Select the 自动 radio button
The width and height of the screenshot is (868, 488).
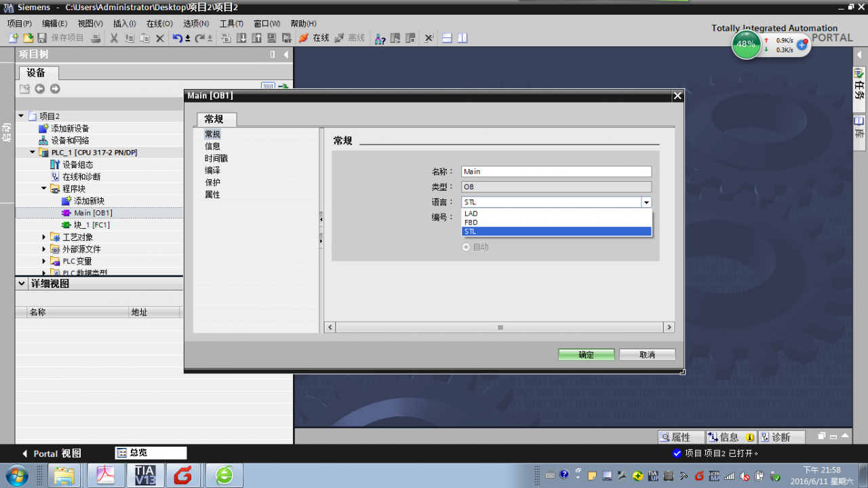click(466, 247)
